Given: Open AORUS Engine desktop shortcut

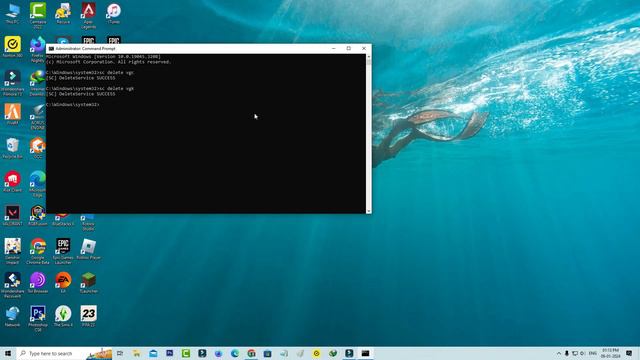Looking at the screenshot, I should 38,116.
